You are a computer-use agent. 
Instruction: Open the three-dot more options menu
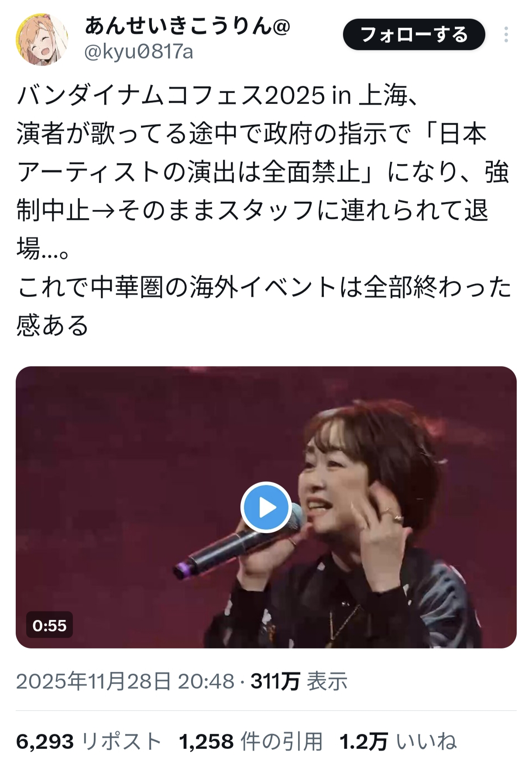[x=506, y=34]
